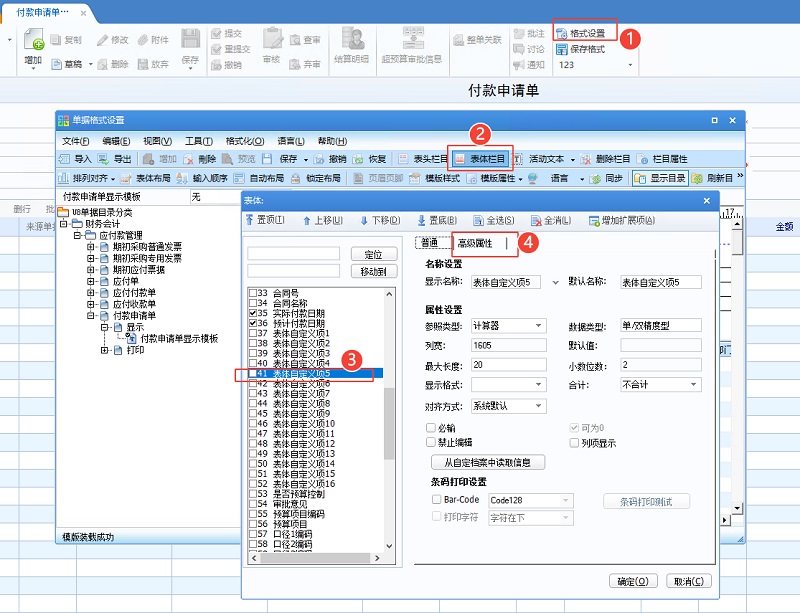This screenshot has height=613, width=800.
Task: Click 导出 export icon in format window
Action: (103, 159)
